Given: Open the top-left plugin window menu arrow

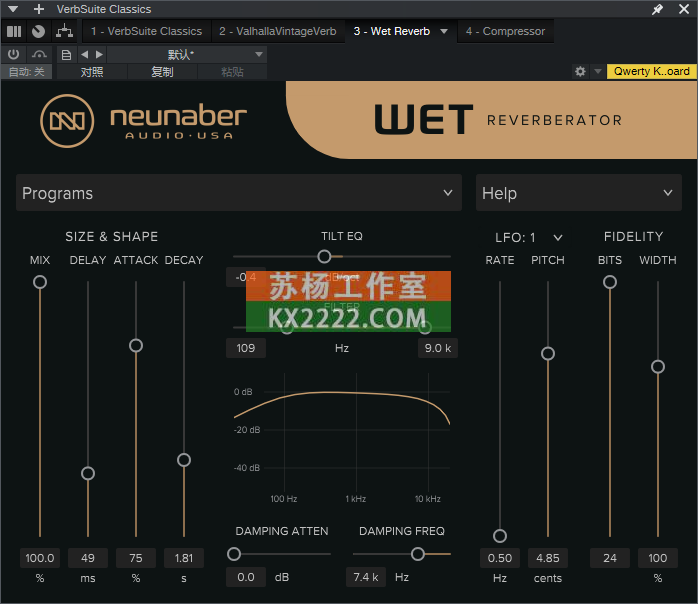Looking at the screenshot, I should [13, 9].
